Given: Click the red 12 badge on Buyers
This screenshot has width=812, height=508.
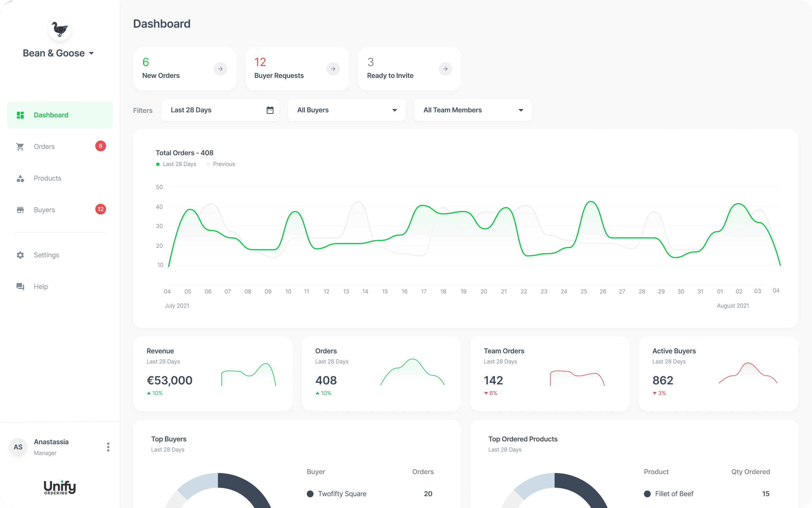Looking at the screenshot, I should coord(101,209).
